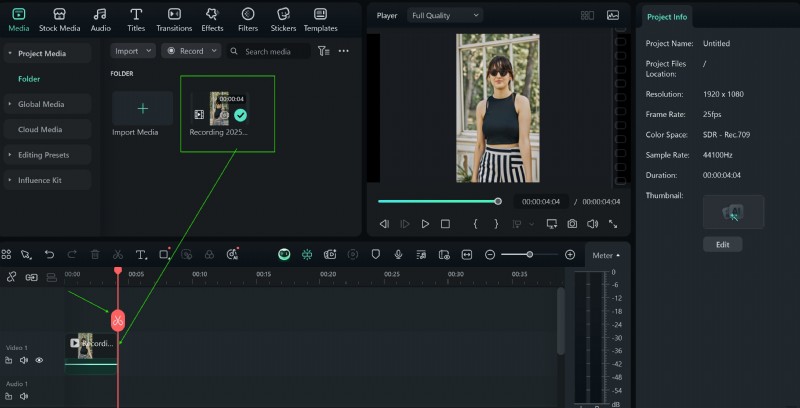Select the Text tool in the timeline toolbar
800x408 pixels.
coord(141,255)
